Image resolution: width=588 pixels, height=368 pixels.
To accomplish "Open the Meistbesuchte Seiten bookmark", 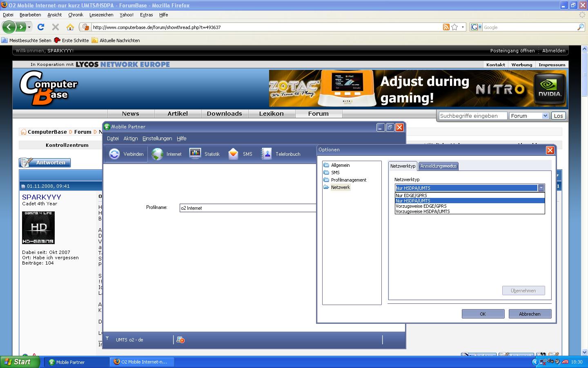I will [27, 40].
